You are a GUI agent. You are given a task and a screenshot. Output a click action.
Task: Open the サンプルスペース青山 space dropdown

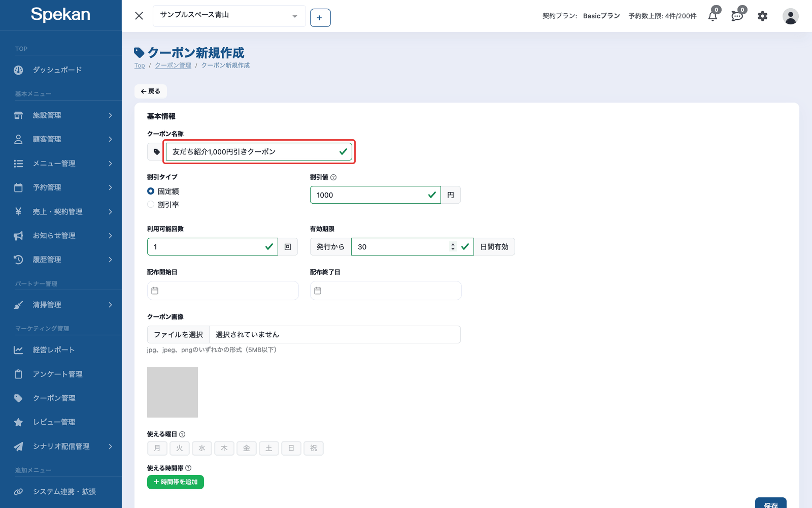coord(229,16)
